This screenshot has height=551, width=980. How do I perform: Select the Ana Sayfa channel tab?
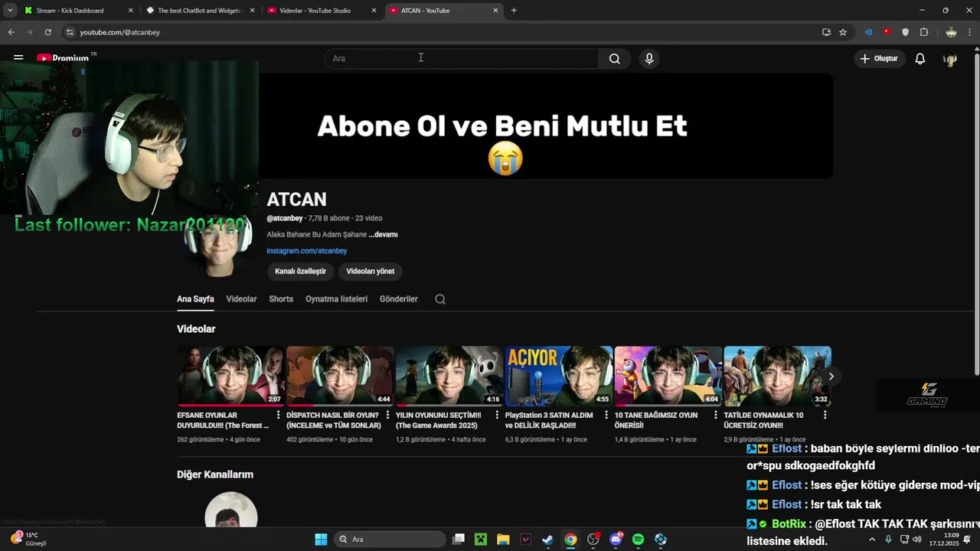pos(195,299)
